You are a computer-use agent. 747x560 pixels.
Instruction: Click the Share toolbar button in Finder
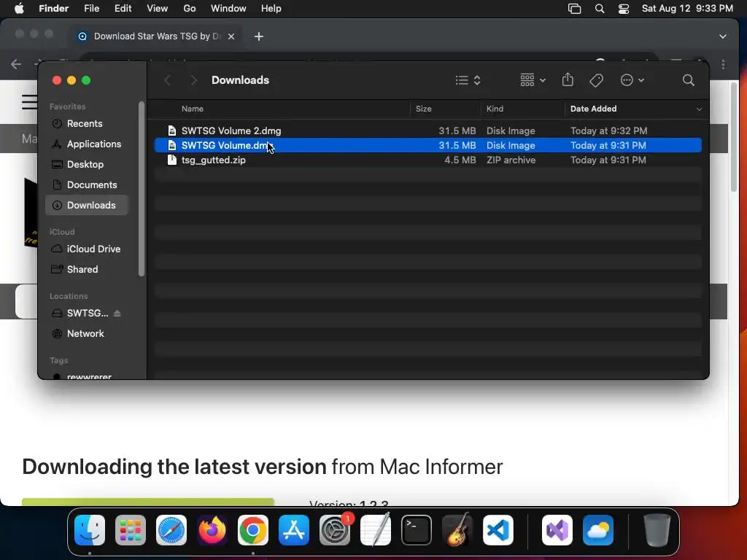pyautogui.click(x=568, y=79)
